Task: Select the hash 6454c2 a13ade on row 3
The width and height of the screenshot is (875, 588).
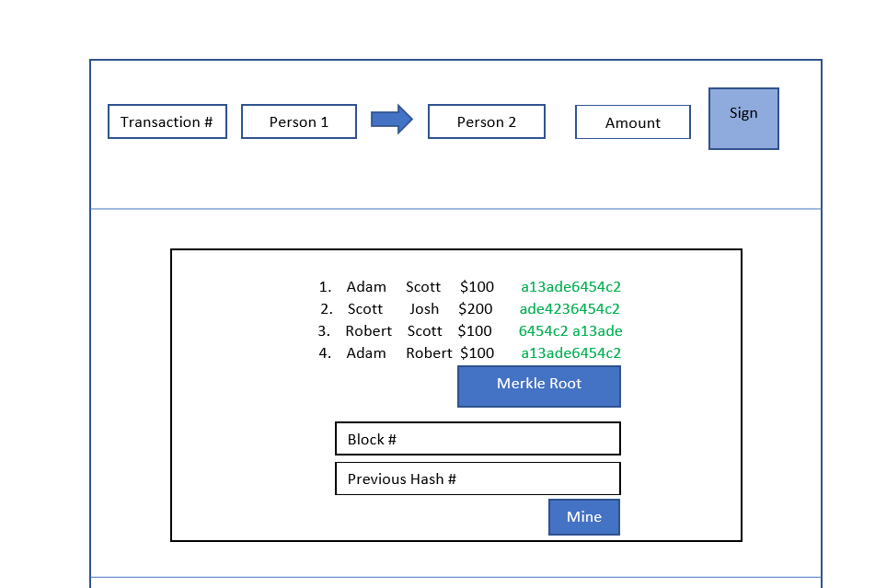Action: point(570,330)
